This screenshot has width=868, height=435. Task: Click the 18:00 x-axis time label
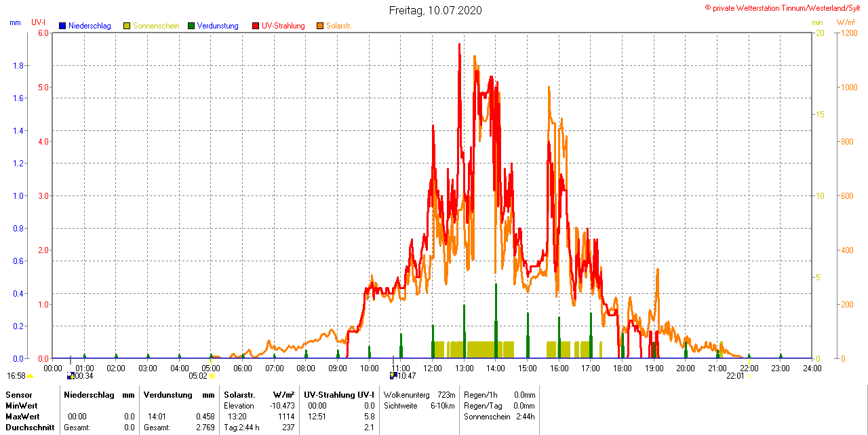coord(622,368)
